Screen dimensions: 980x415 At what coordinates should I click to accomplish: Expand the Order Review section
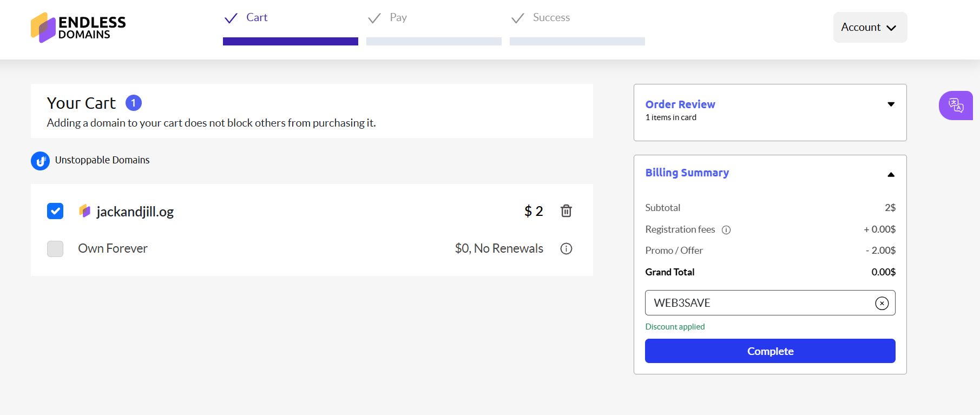(891, 104)
